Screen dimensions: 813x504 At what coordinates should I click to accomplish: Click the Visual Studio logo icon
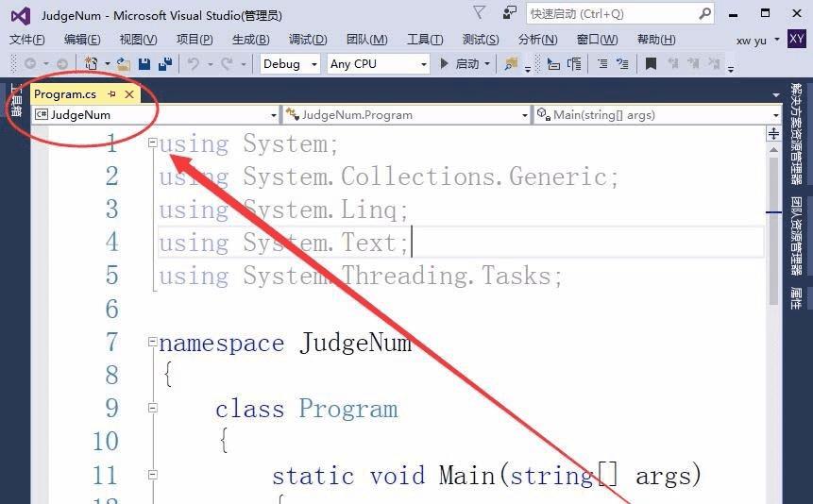tap(21, 16)
